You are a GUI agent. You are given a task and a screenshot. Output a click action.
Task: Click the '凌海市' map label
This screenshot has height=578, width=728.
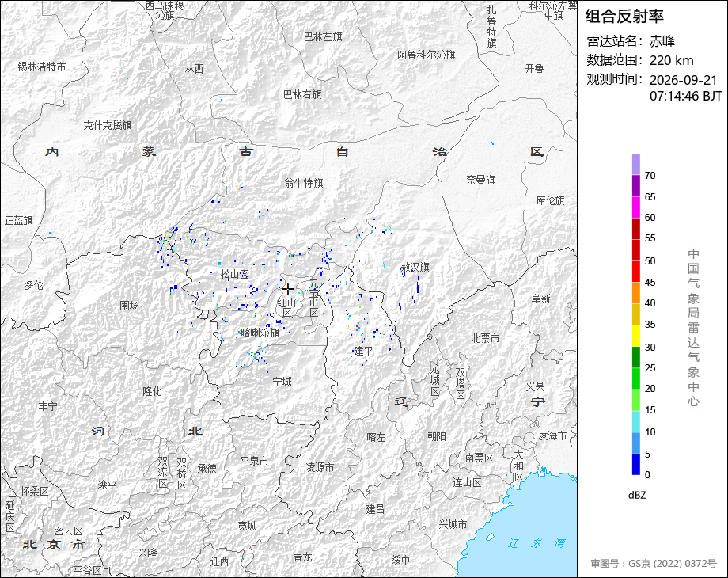click(552, 435)
